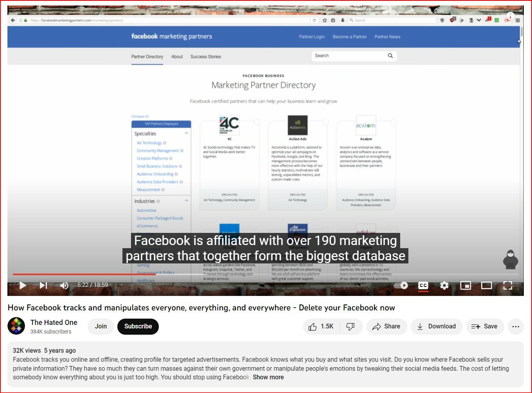Mute the video volume
The image size is (532, 393).
64,285
